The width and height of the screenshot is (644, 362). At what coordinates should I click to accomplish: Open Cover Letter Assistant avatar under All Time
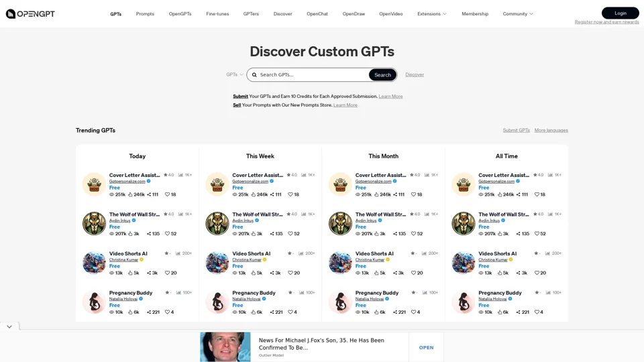pyautogui.click(x=464, y=184)
